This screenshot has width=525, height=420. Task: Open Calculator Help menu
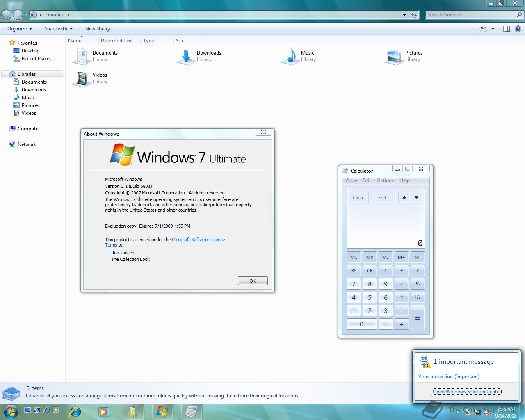click(404, 180)
